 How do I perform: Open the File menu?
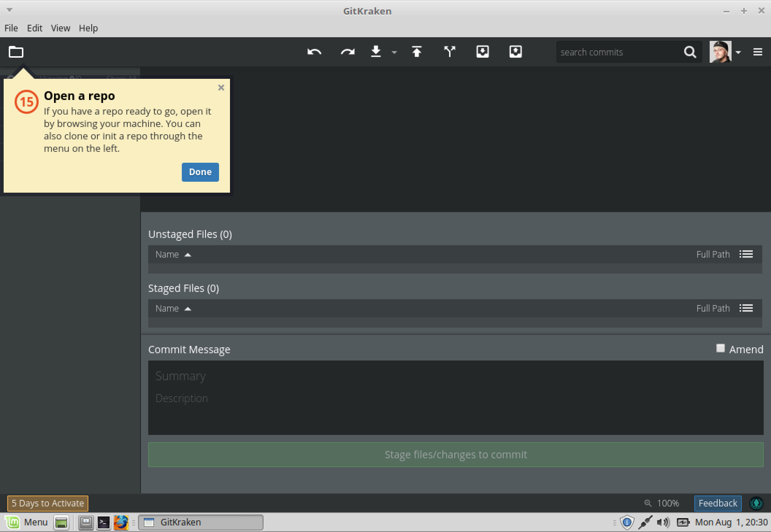pos(11,28)
